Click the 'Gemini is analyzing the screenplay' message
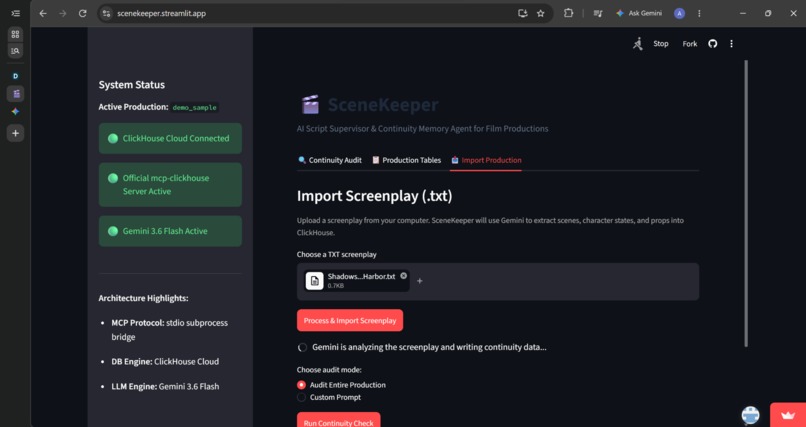 (x=429, y=347)
